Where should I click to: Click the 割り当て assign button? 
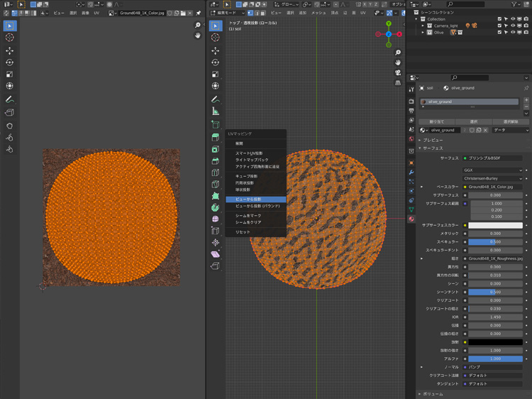pyautogui.click(x=436, y=121)
